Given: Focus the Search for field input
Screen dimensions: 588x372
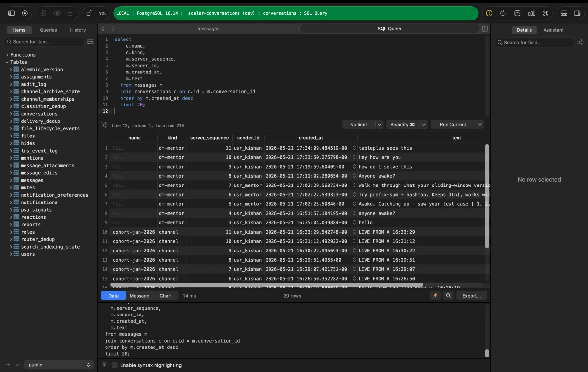Looking at the screenshot, I should tap(534, 42).
